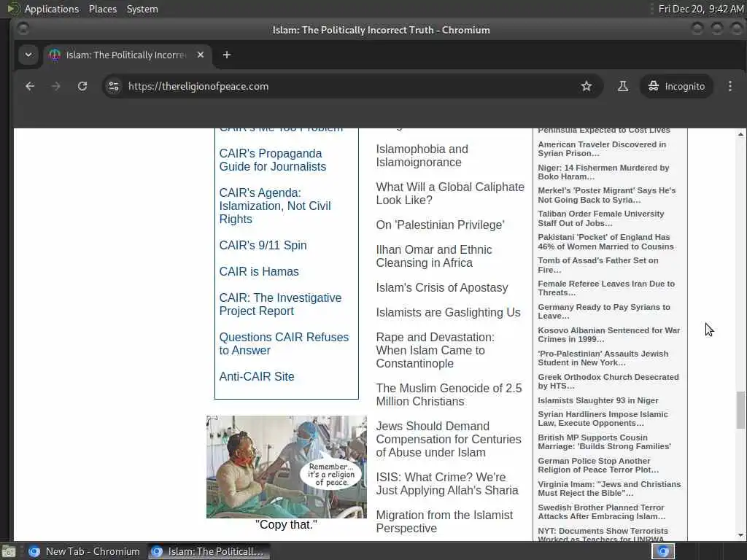Open Niger: 14 Fishermen Murdered headline
Viewport: 747px width, 560px height.
[x=603, y=172]
